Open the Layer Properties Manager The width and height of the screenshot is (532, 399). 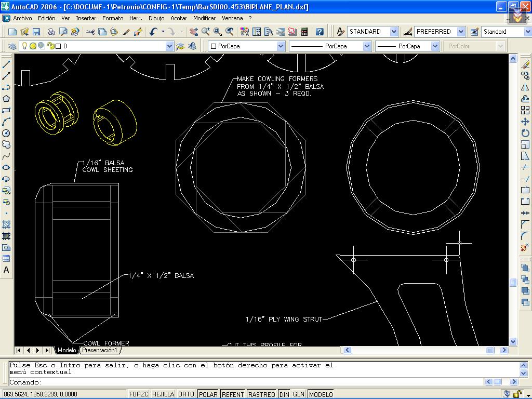click(x=13, y=46)
